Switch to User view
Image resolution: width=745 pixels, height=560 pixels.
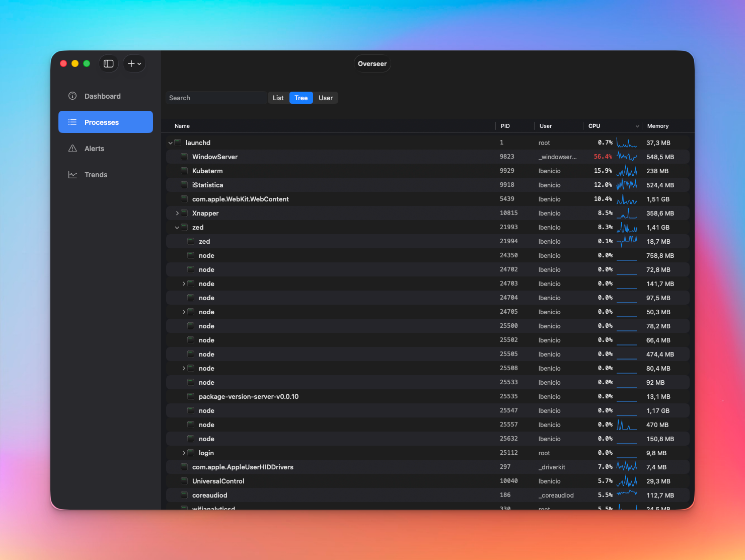[326, 97]
